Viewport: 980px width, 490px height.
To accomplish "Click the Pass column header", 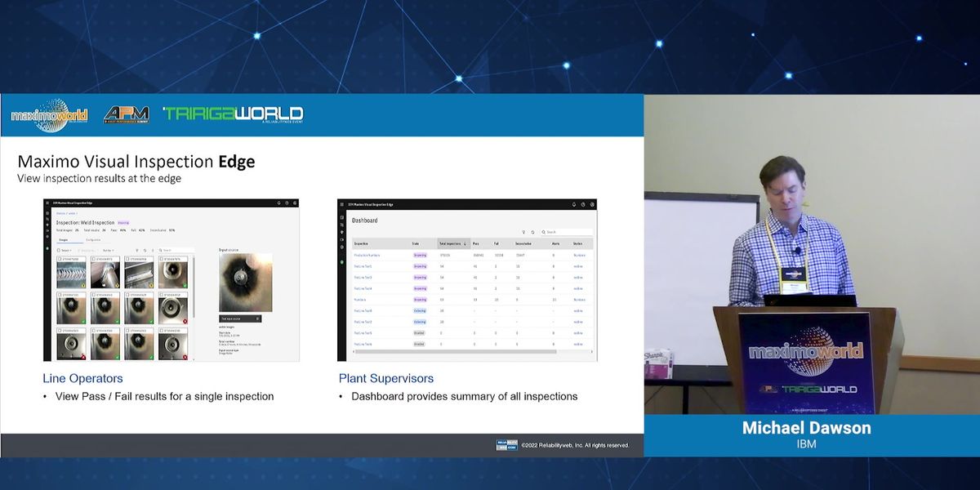I will click(475, 243).
